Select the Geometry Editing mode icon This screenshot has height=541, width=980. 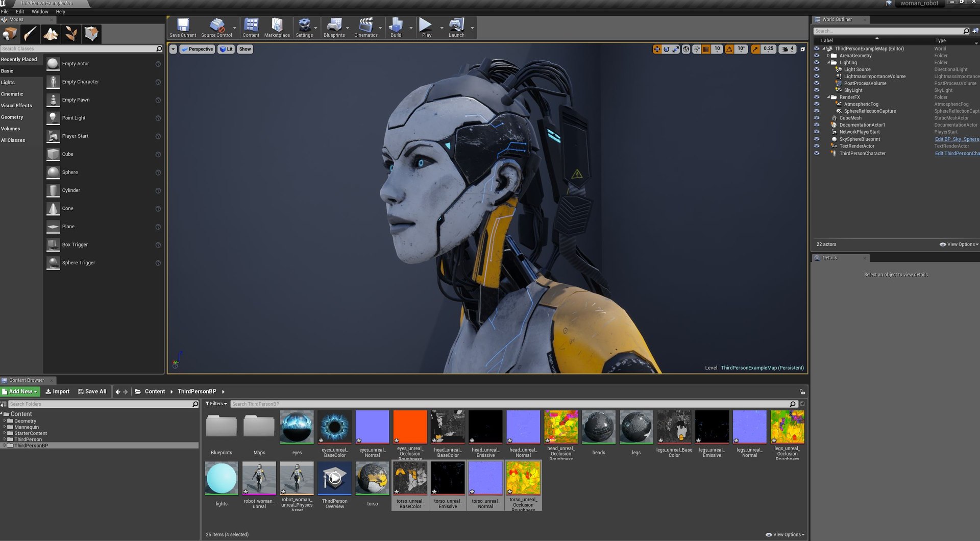coord(91,34)
